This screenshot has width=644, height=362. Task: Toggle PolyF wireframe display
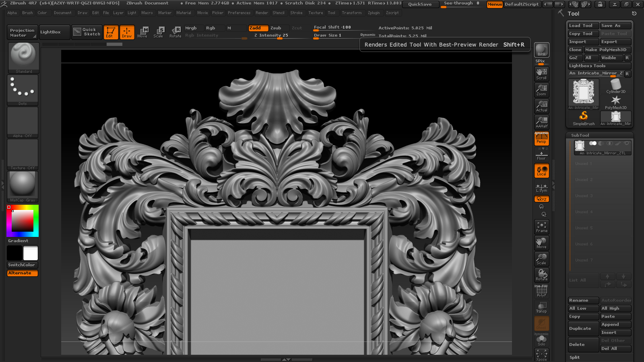pos(541,291)
